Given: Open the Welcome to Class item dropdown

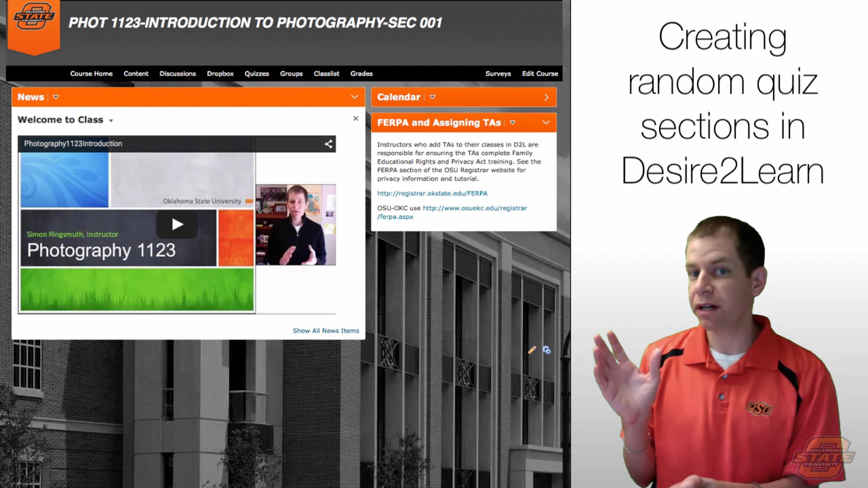Looking at the screenshot, I should click(111, 120).
